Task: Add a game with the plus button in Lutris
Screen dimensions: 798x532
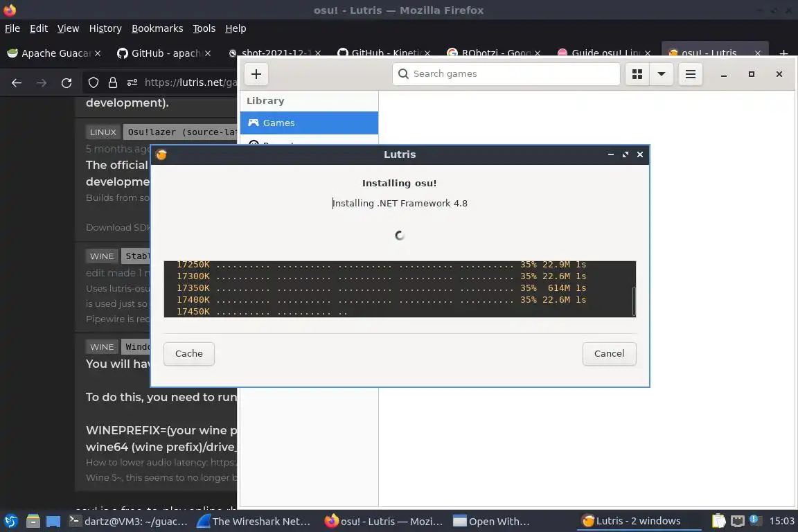Action: click(256, 74)
